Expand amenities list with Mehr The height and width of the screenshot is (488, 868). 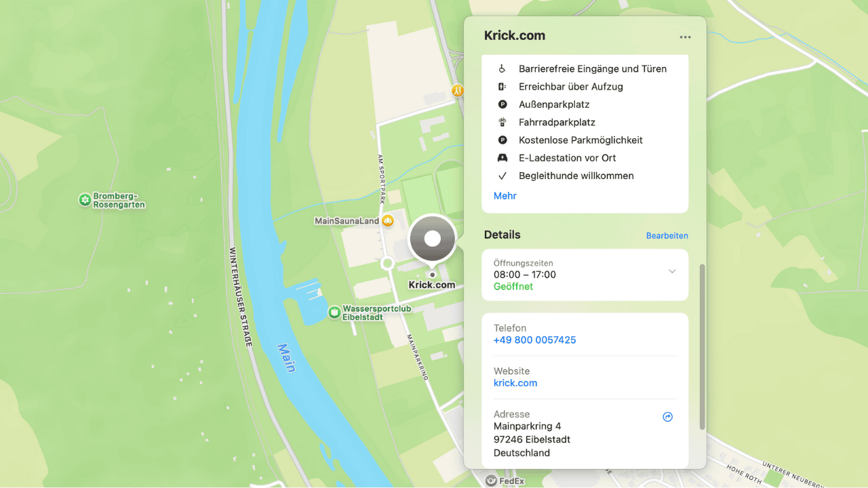pyautogui.click(x=505, y=196)
